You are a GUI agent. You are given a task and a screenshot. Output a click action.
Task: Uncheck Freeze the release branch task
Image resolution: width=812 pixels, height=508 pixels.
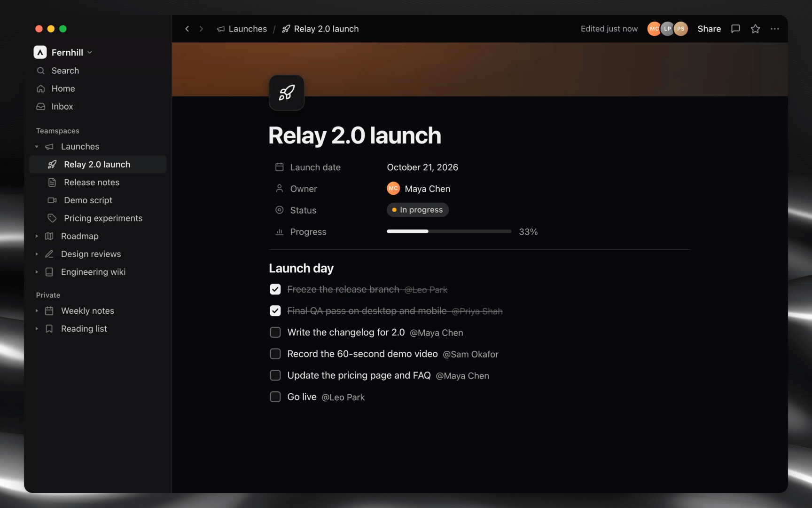coord(275,289)
